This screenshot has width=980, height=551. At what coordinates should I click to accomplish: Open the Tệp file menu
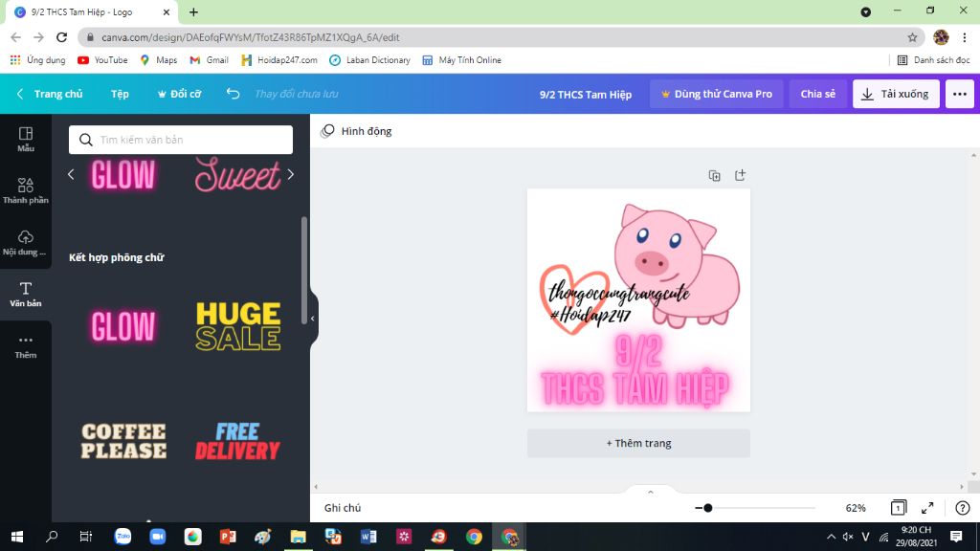coord(120,94)
